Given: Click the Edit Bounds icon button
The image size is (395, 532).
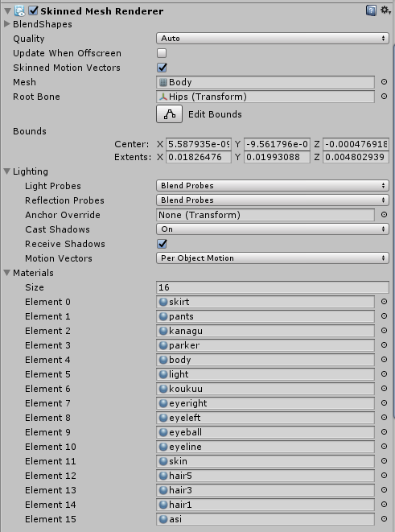Looking at the screenshot, I should pos(169,114).
